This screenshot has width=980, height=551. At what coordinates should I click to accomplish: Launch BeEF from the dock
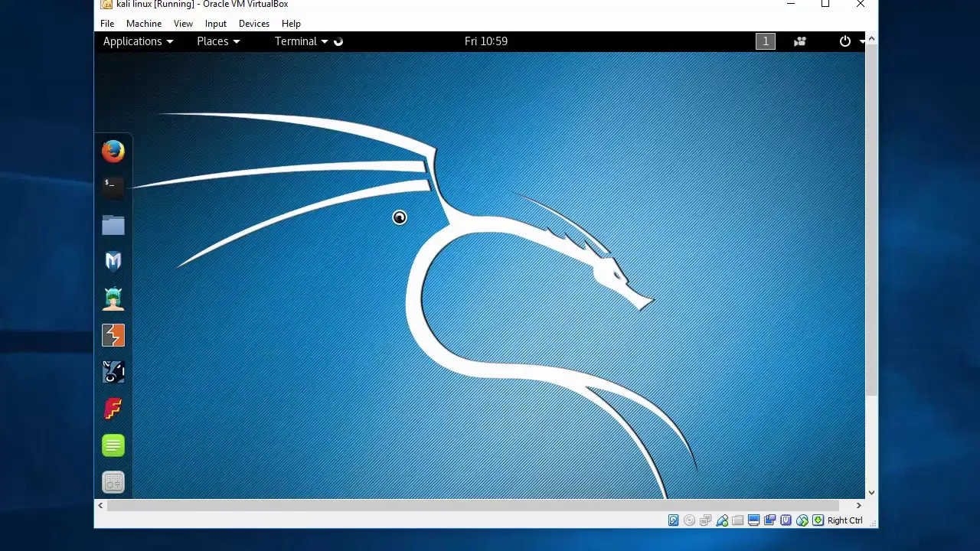113,372
